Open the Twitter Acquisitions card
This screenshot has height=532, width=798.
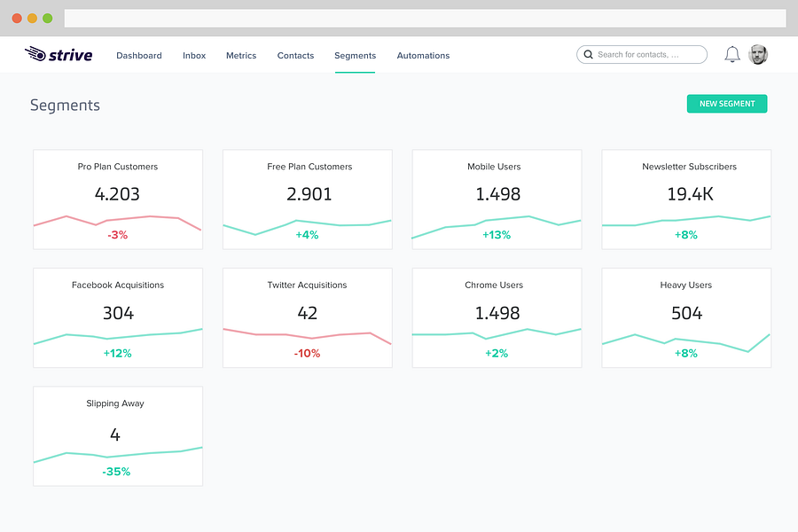308,317
